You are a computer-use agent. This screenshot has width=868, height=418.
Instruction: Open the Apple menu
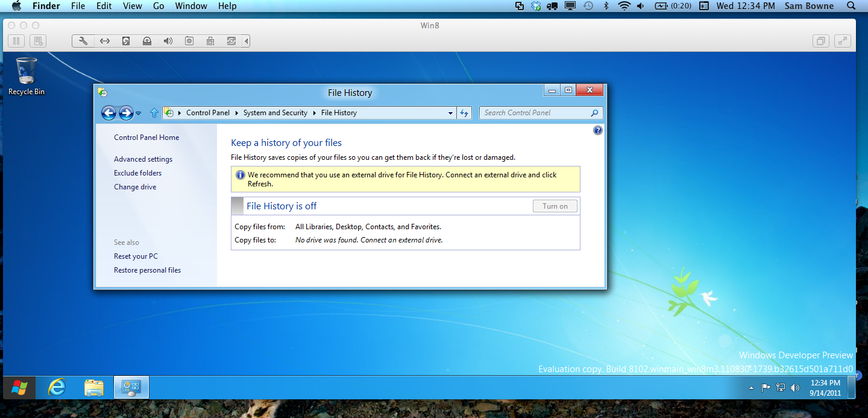[x=17, y=6]
